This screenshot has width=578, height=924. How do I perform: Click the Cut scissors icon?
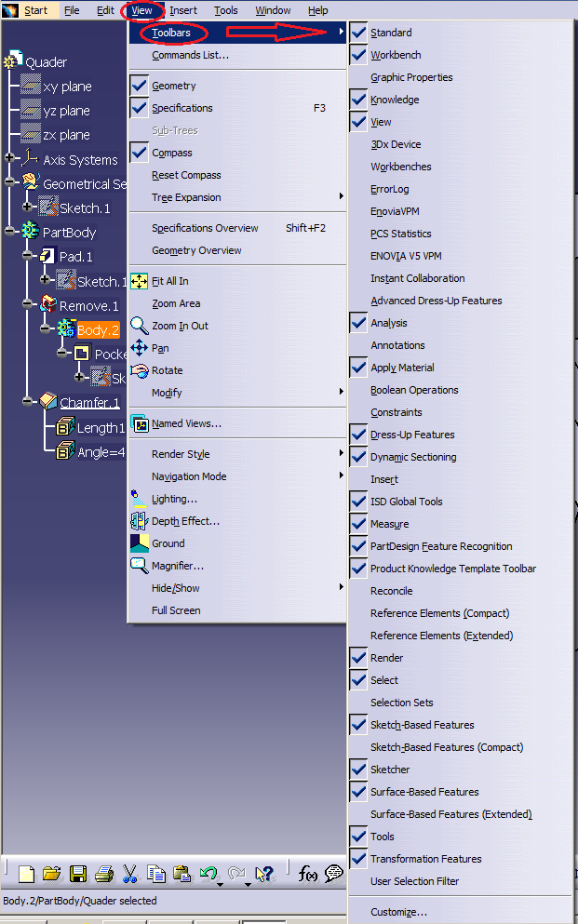pos(129,874)
